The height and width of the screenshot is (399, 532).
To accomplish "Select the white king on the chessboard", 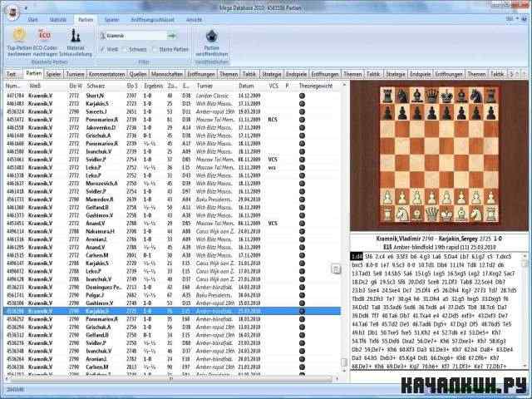I will pyautogui.click(x=446, y=214).
